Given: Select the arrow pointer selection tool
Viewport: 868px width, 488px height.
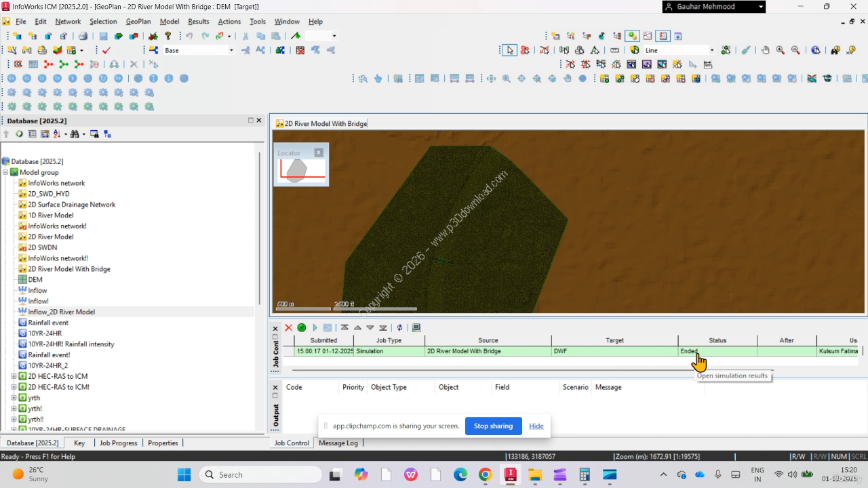Looking at the screenshot, I should tap(510, 50).
